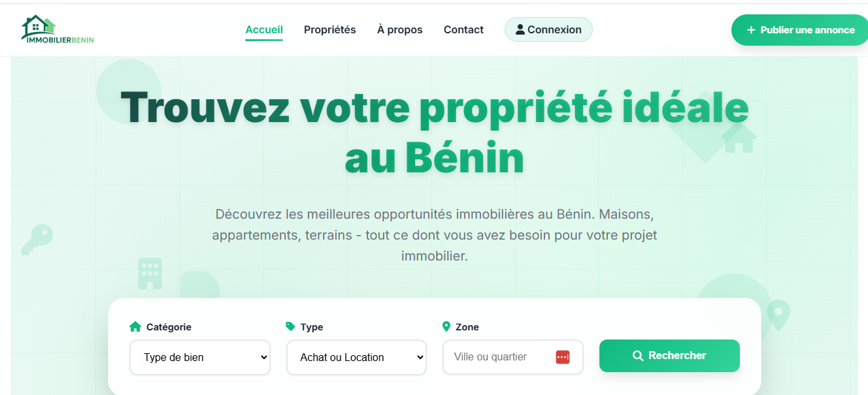Screen dimensions: 868x395
Task: Click the plus icon on Publier une annonce
Action: coord(751,30)
